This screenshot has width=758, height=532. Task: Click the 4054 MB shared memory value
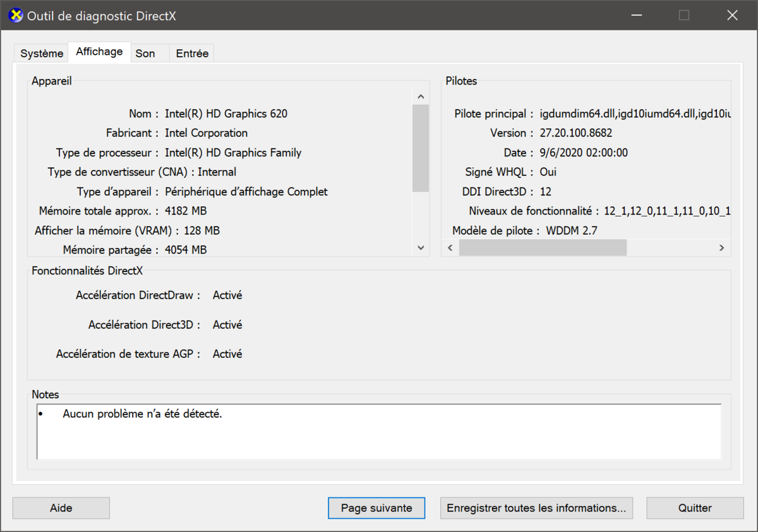pos(186,250)
